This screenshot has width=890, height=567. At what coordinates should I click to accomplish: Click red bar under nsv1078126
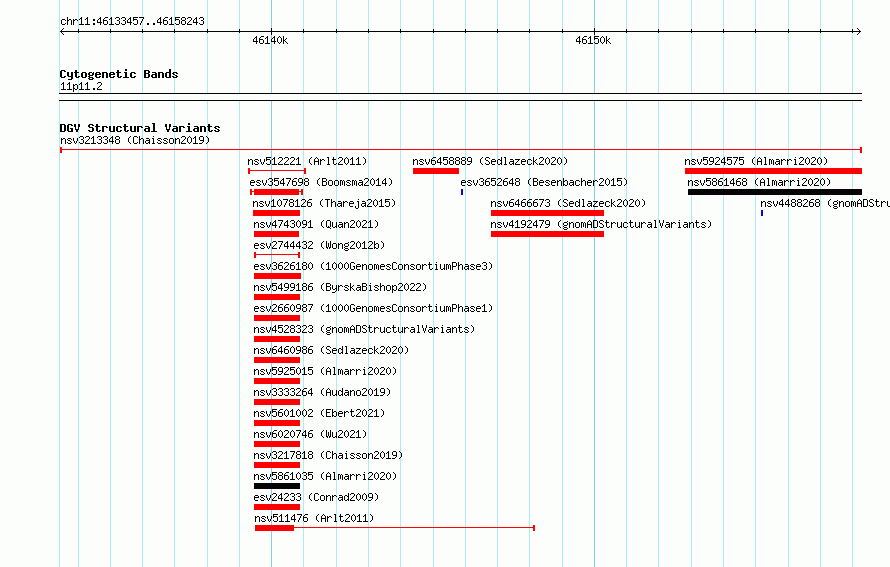276,213
